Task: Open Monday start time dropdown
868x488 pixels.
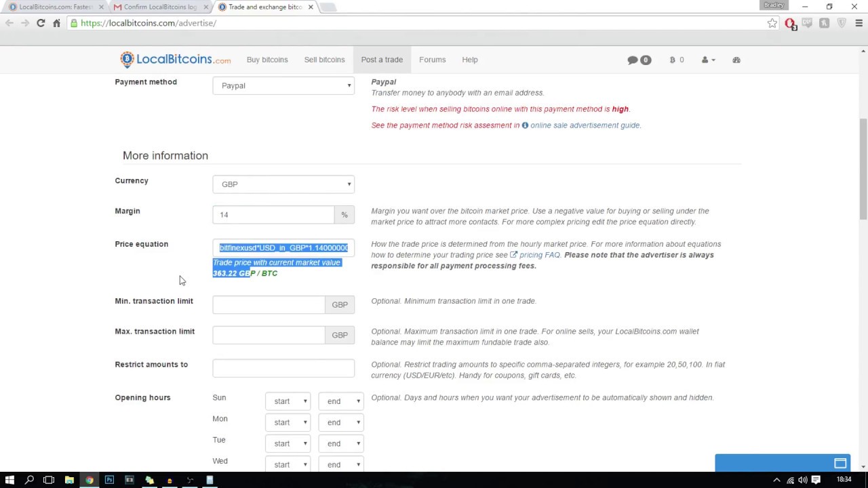Action: pos(288,422)
